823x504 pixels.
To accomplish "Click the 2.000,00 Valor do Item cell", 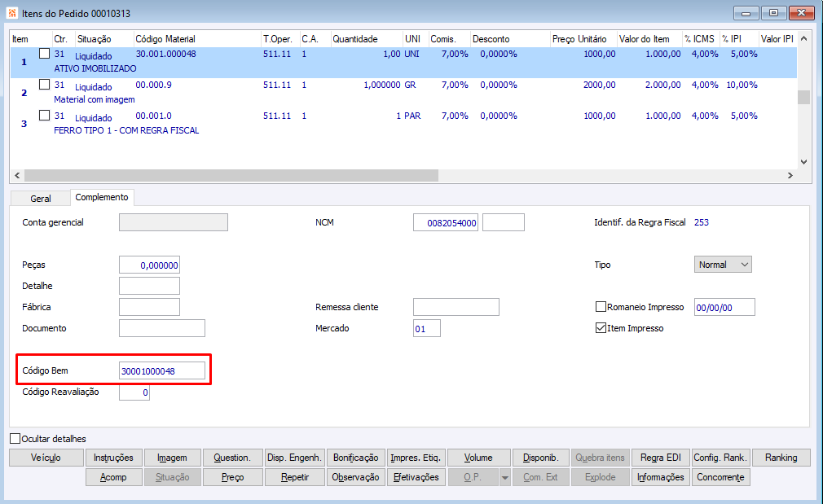I will tap(663, 85).
